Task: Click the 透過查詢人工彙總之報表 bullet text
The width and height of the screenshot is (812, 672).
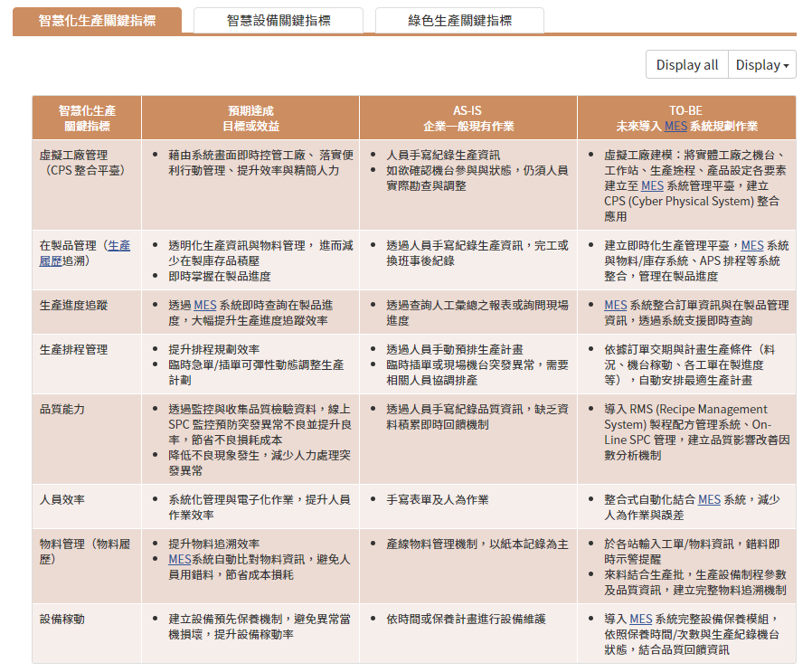Action: point(477,312)
